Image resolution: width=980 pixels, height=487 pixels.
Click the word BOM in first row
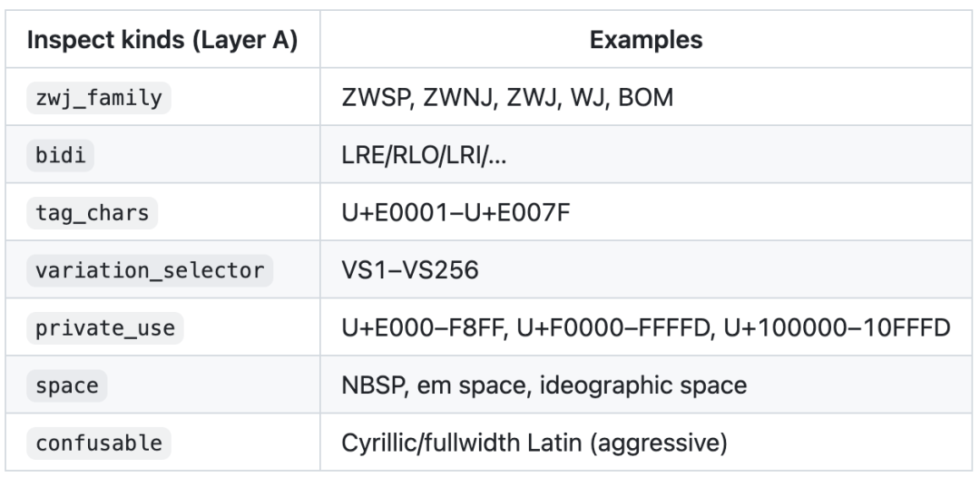click(x=646, y=98)
